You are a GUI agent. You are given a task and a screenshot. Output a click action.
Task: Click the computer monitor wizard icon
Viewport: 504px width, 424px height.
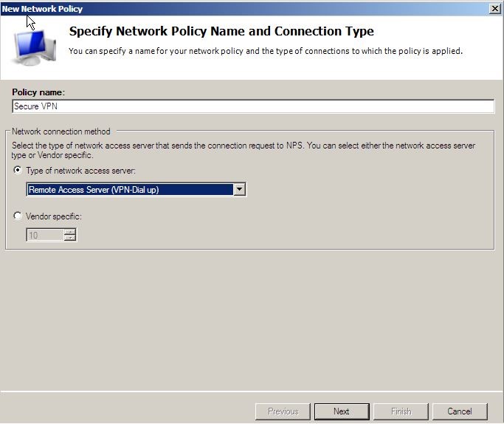[33, 47]
